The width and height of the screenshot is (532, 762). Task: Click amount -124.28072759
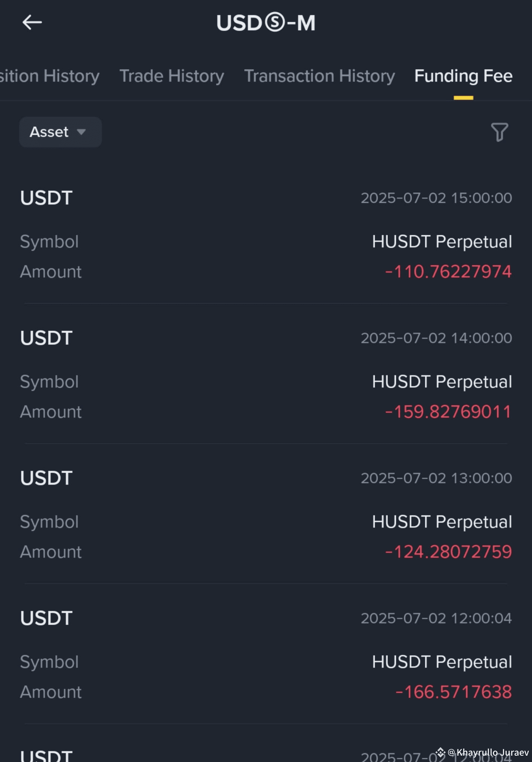click(x=448, y=552)
